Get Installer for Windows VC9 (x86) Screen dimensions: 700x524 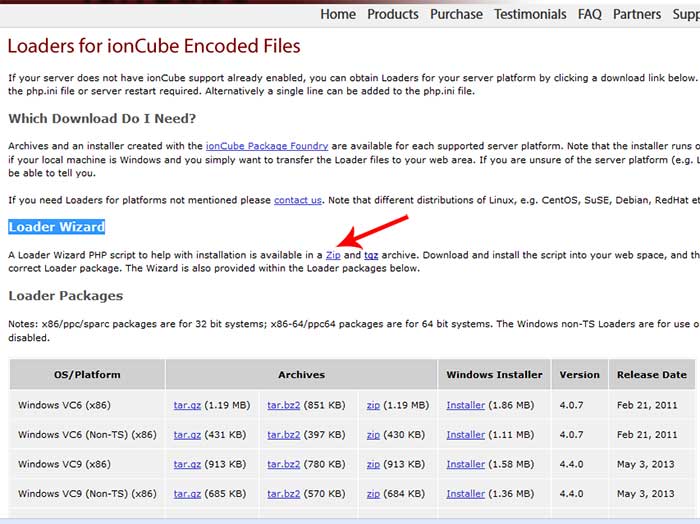[x=466, y=464]
